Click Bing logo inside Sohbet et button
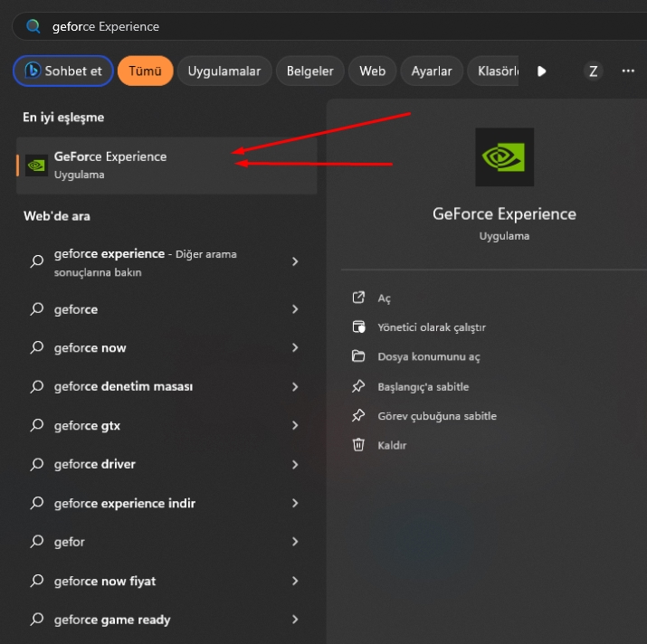 33,71
